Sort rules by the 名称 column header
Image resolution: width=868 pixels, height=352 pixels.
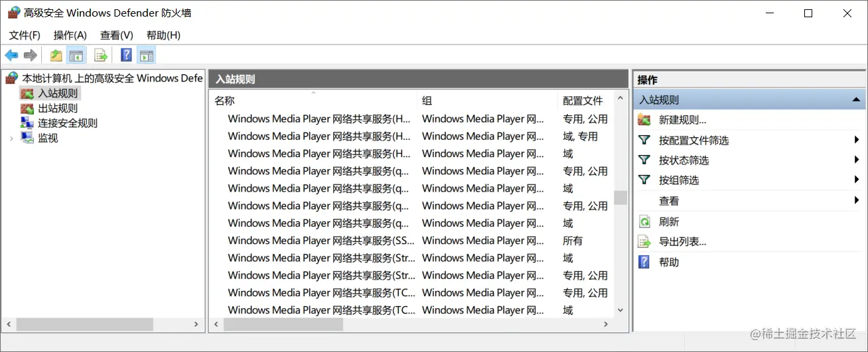[313, 101]
